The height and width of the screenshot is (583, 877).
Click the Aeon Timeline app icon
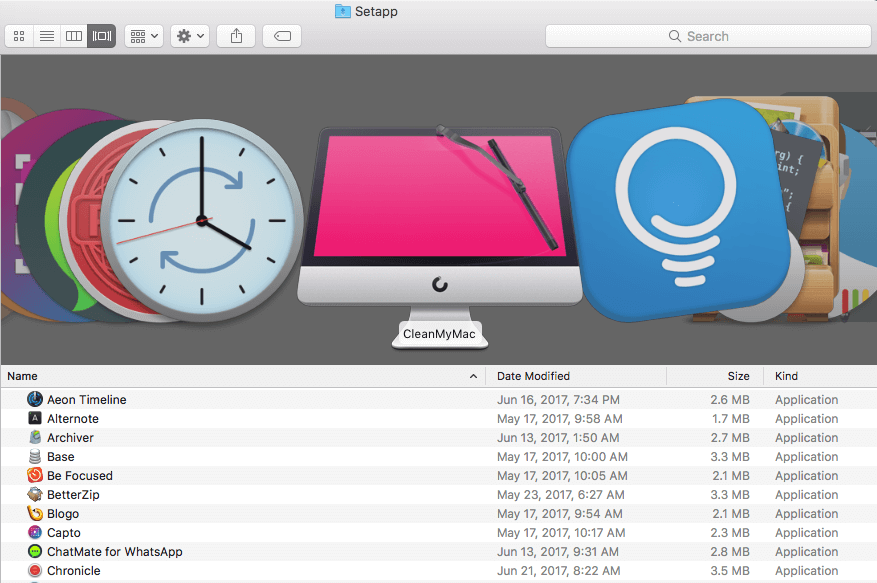[x=35, y=399]
